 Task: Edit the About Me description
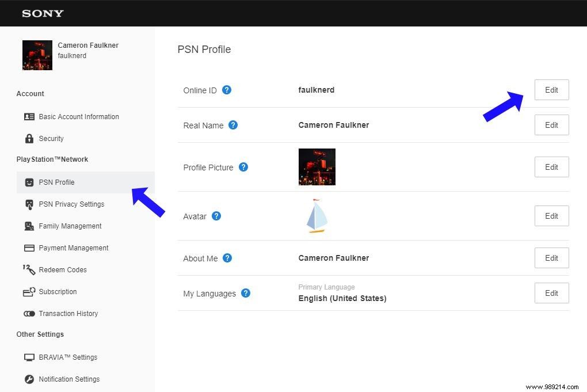[x=551, y=258]
